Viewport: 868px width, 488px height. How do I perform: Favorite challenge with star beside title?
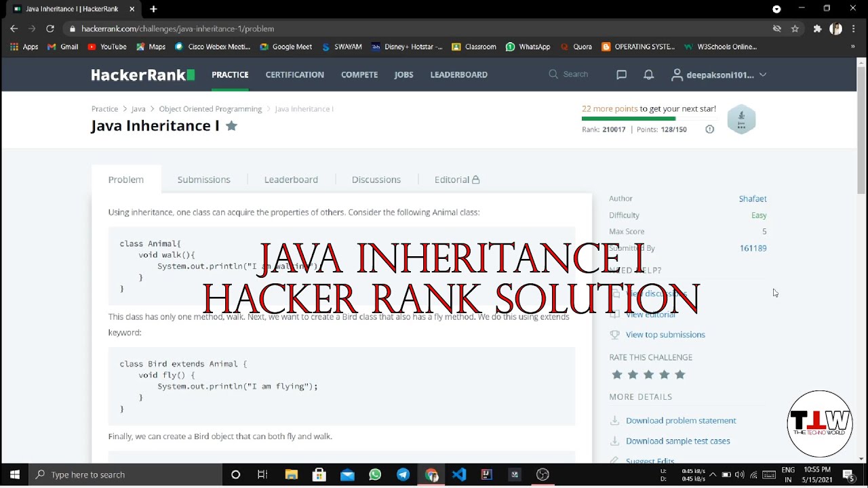231,125
